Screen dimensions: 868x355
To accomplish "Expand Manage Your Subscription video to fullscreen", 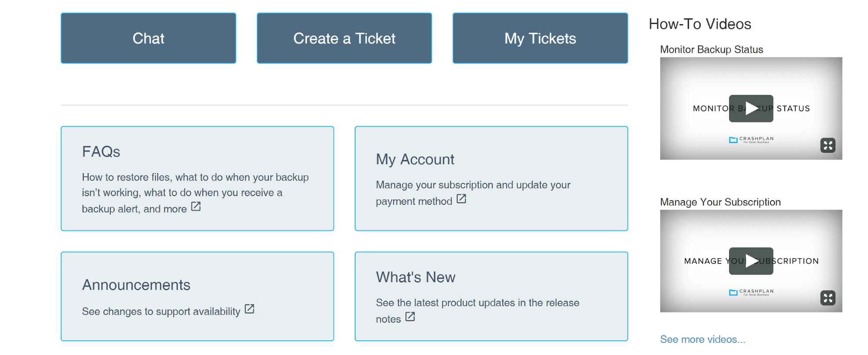I will [x=828, y=298].
